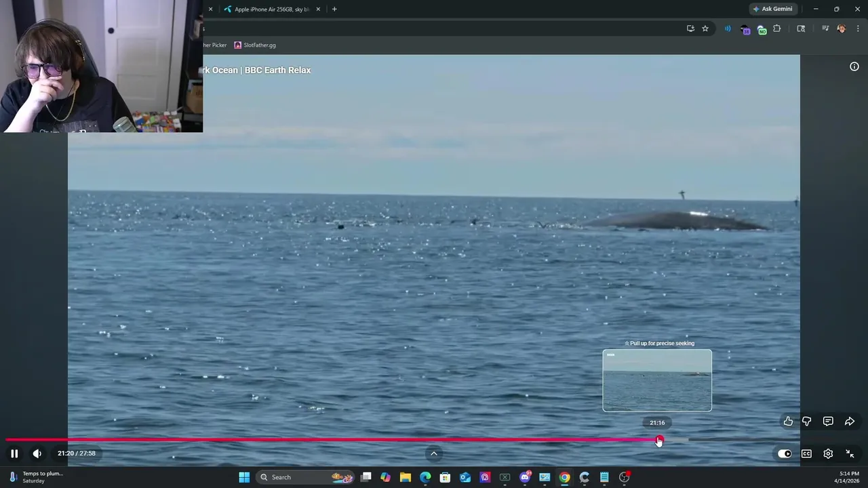Open the Chrome three-dot menu
The height and width of the screenshot is (488, 868).
pyautogui.click(x=858, y=28)
